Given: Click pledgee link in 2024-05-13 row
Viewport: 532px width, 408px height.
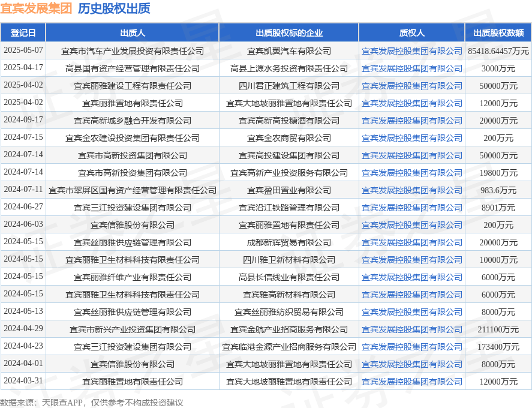Looking at the screenshot, I should [x=412, y=312].
